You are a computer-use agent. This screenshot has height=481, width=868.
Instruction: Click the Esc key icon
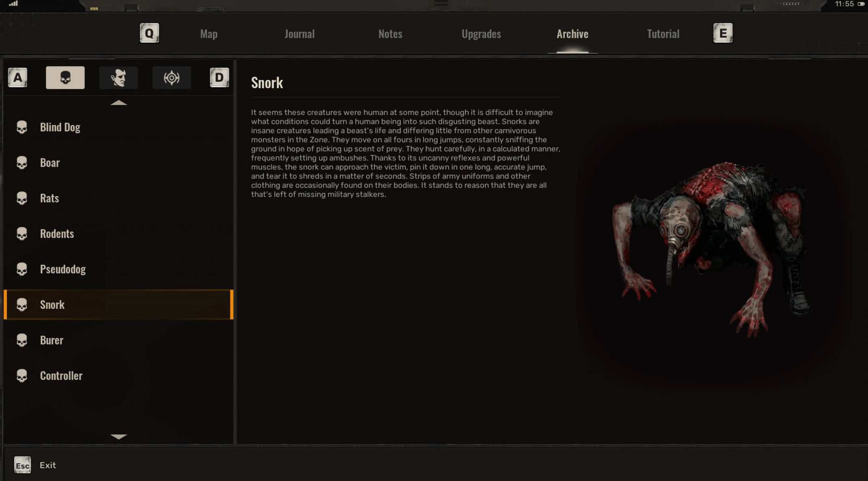pyautogui.click(x=22, y=465)
